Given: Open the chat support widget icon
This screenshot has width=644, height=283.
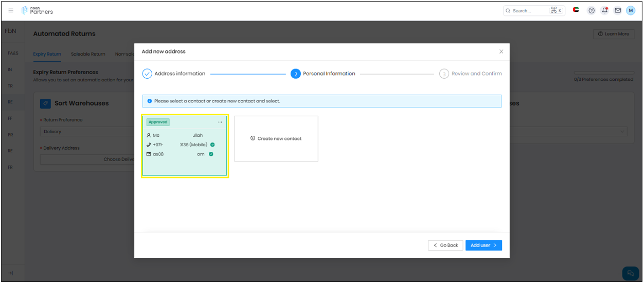Looking at the screenshot, I should 630,273.
